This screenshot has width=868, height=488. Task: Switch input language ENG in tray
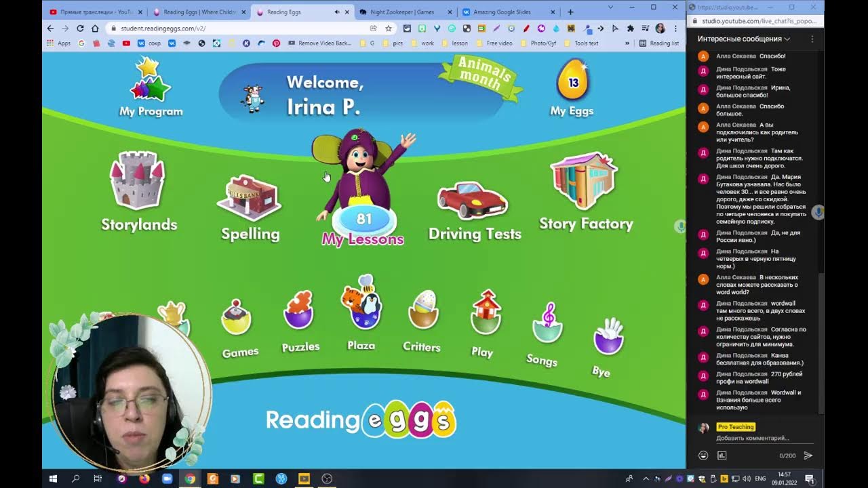tap(760, 479)
